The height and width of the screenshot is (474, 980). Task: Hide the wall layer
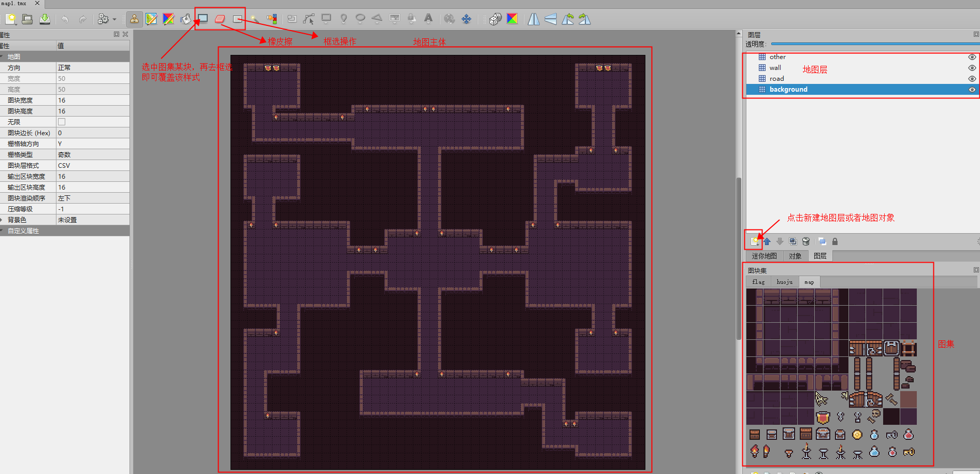coord(972,68)
